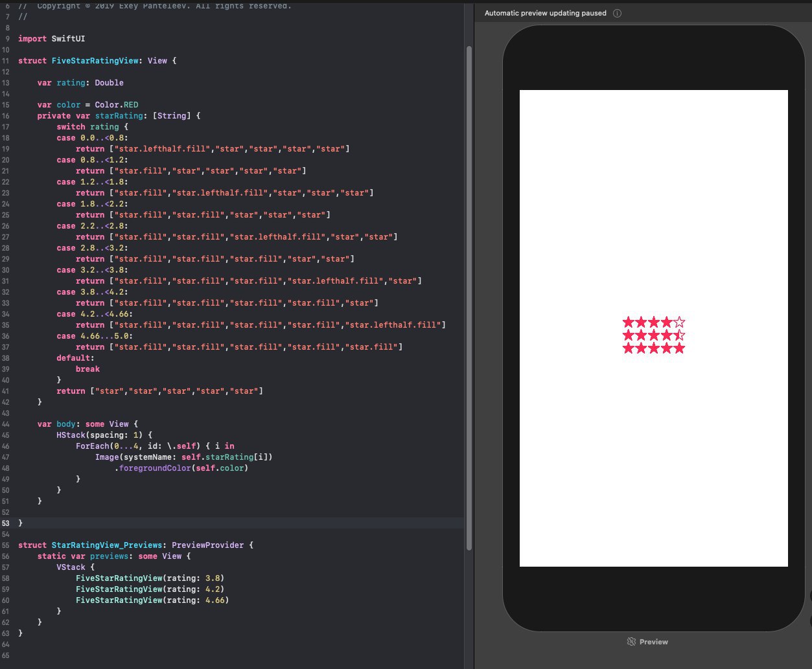Click 'FiveStarRatingView(rating: 4.2)' line
The height and width of the screenshot is (669, 812).
pos(150,589)
